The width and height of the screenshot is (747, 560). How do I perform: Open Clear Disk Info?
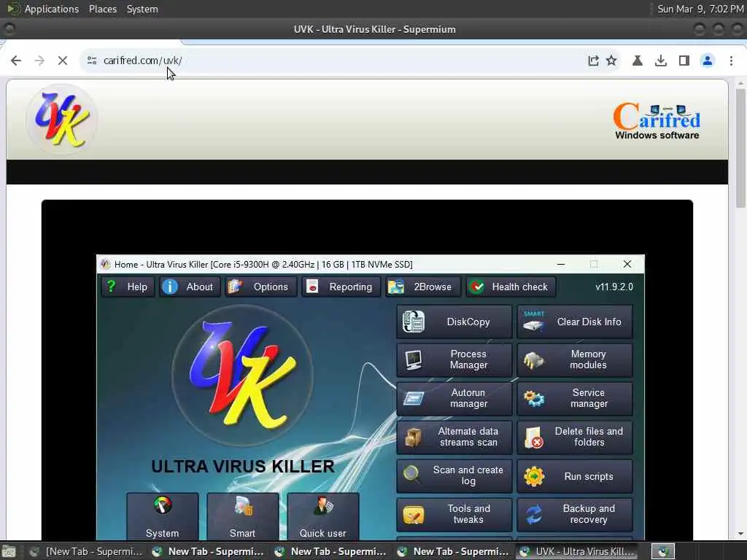(x=575, y=322)
